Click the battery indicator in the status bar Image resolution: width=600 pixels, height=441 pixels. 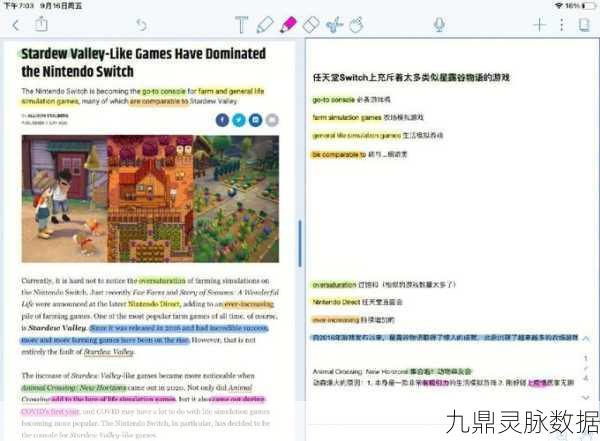pos(588,6)
